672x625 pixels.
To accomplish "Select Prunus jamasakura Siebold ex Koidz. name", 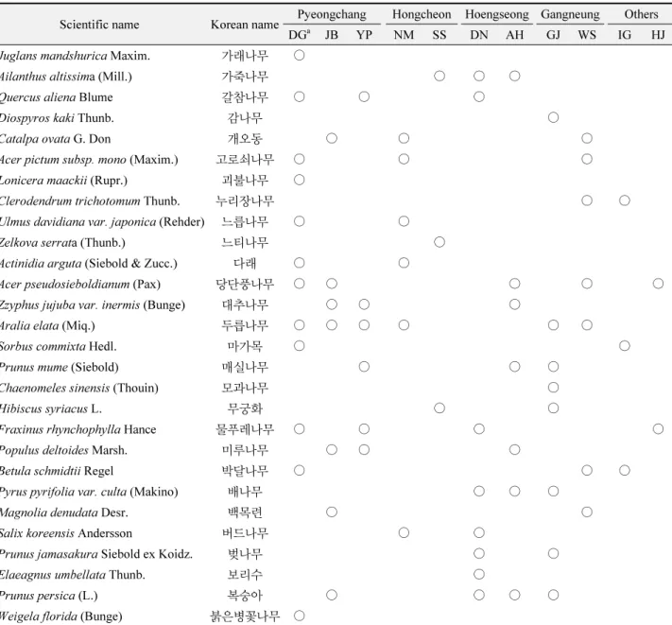I will pyautogui.click(x=96, y=554).
